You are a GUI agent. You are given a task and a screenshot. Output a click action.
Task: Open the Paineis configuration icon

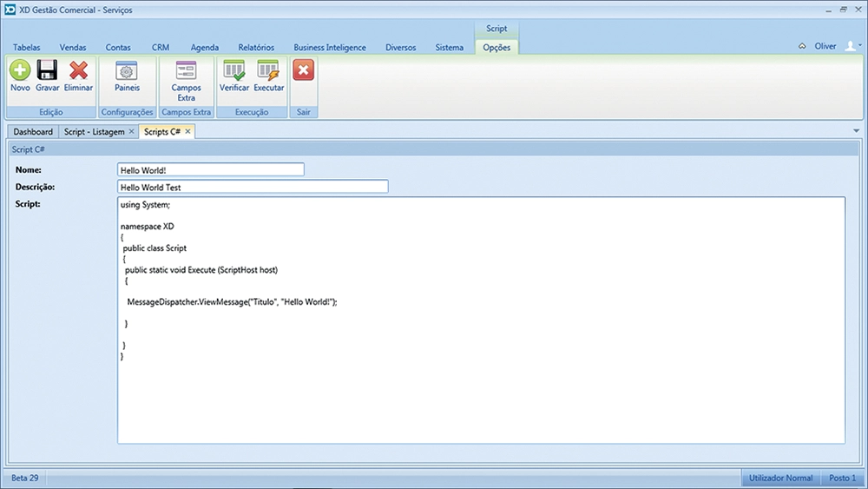coord(127,71)
